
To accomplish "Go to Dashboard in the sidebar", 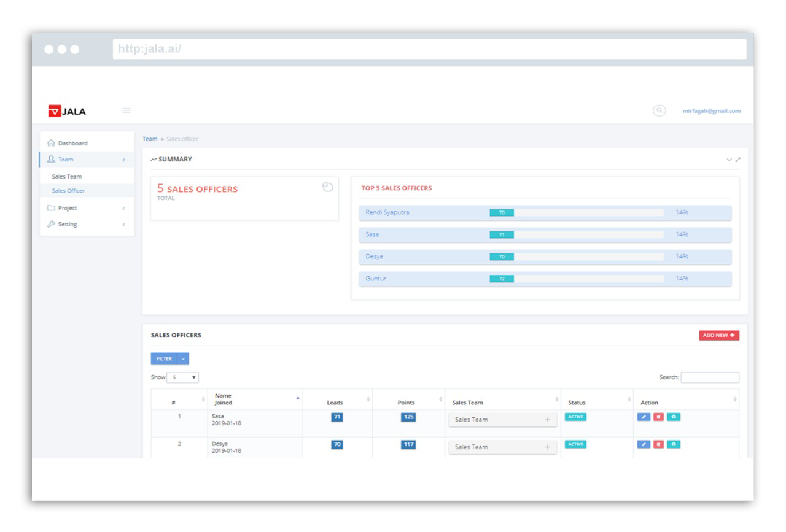I will (x=72, y=143).
